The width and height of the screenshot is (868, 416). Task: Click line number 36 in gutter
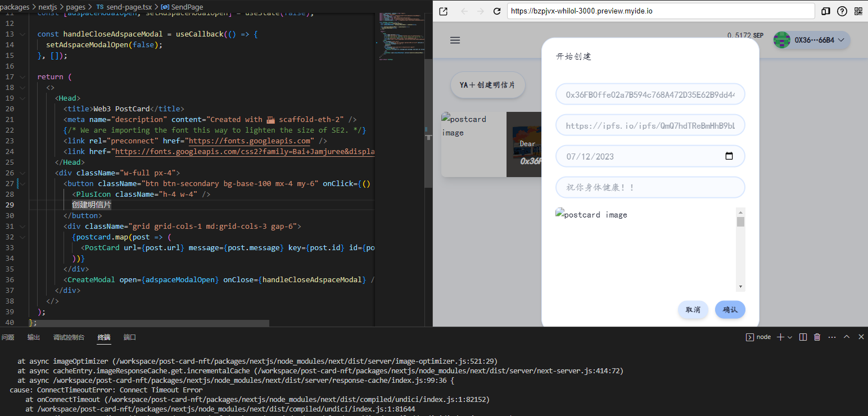[x=10, y=280]
